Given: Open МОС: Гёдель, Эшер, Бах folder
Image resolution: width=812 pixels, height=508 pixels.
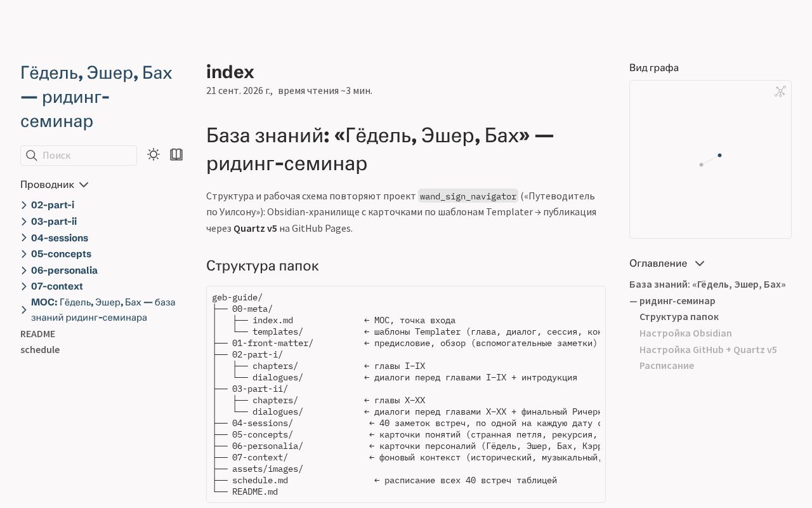Looking at the screenshot, I should [103, 310].
